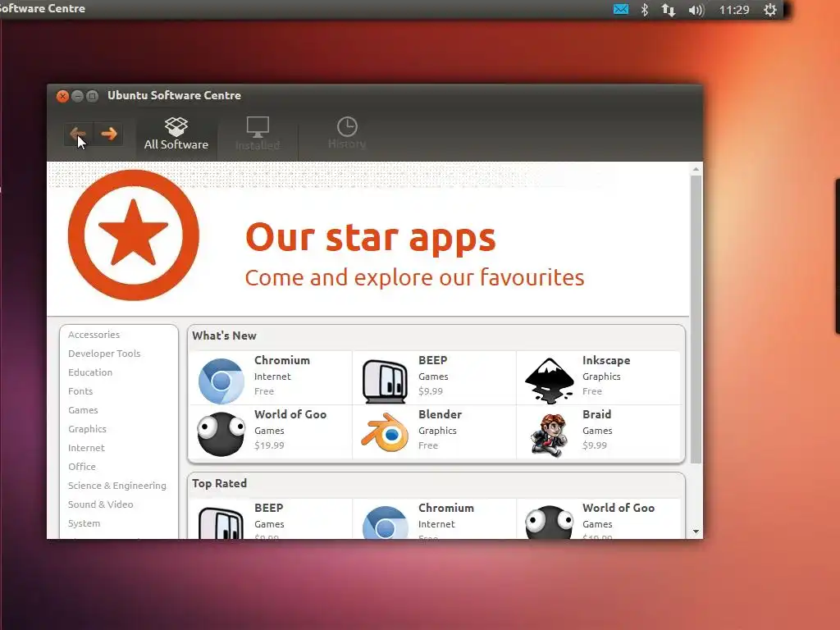This screenshot has height=630, width=840.
Task: Maximize the Ubuntu Software Centre window
Action: point(92,96)
